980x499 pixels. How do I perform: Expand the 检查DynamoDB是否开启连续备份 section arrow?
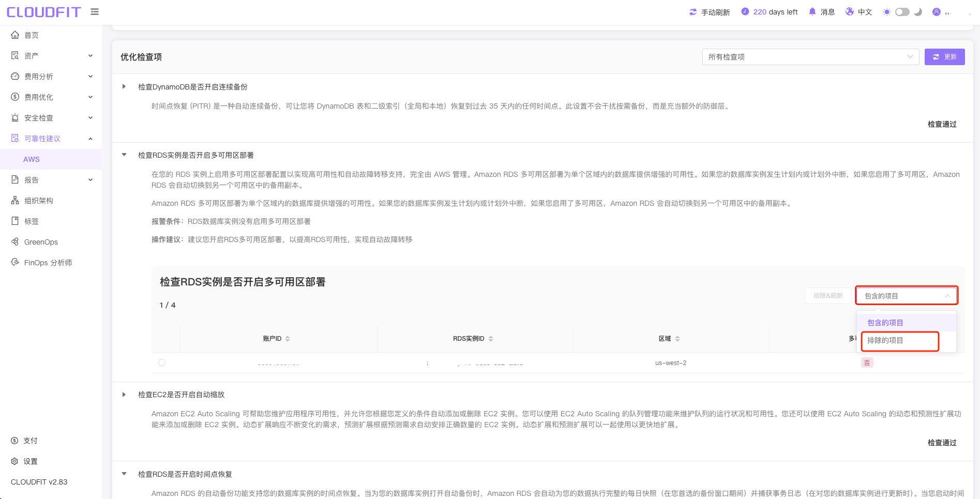[x=124, y=86]
